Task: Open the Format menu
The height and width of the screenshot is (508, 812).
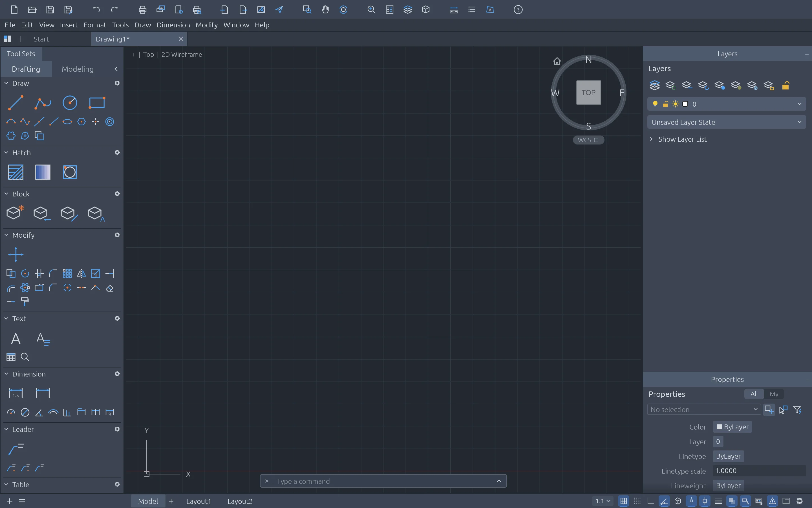Action: [x=95, y=25]
